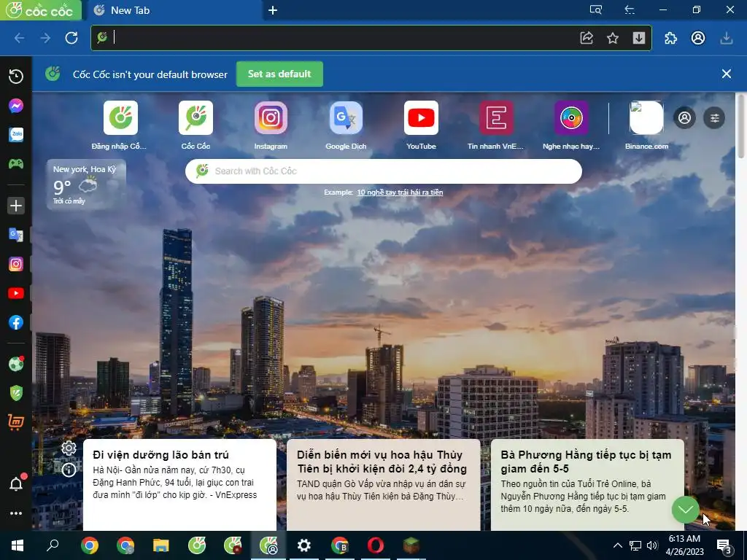This screenshot has width=747, height=560.
Task: Click the address bar input
Action: click(343, 38)
